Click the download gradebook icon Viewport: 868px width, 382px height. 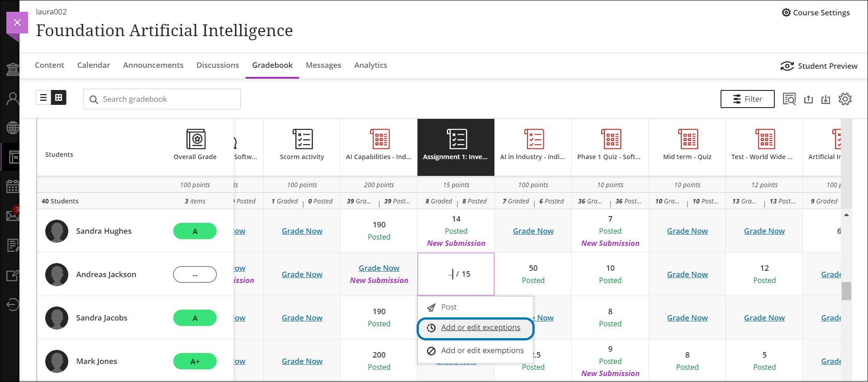(826, 99)
